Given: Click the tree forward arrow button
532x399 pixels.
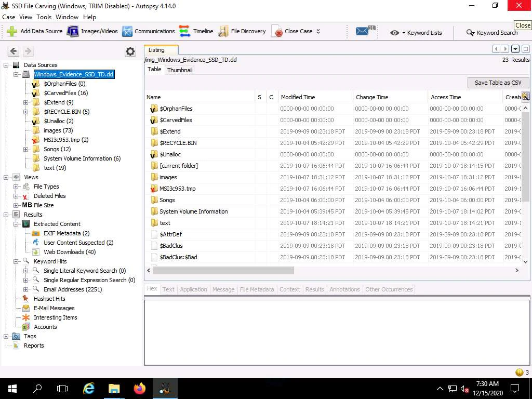Looking at the screenshot, I should (28, 51).
